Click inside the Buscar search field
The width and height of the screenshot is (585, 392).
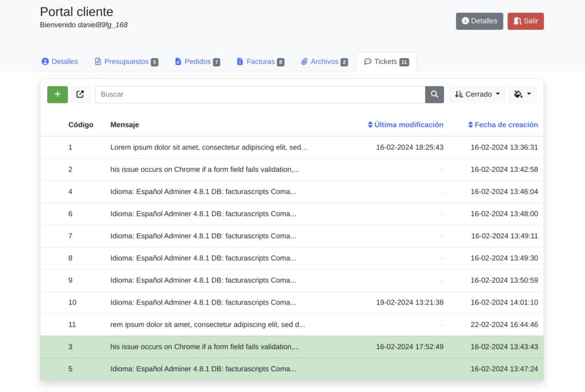(x=260, y=95)
